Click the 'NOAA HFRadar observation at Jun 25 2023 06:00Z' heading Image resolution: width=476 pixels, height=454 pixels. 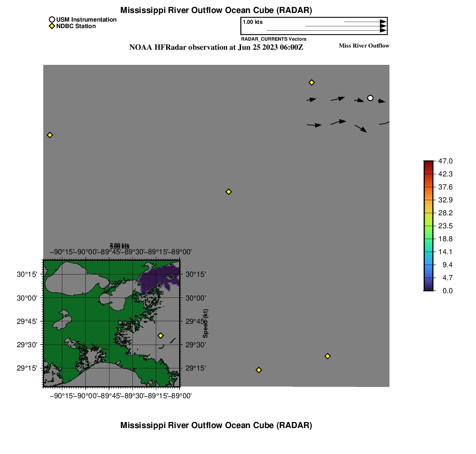[x=216, y=47]
